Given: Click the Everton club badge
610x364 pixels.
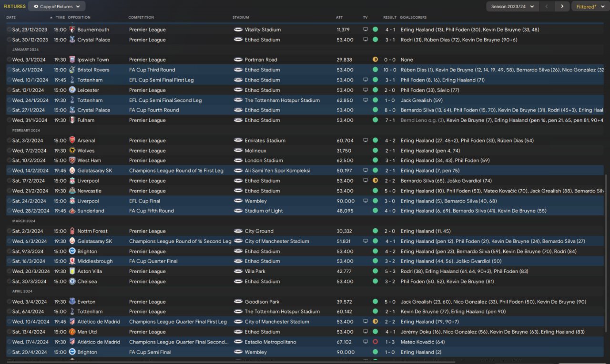Looking at the screenshot, I should 72,302.
